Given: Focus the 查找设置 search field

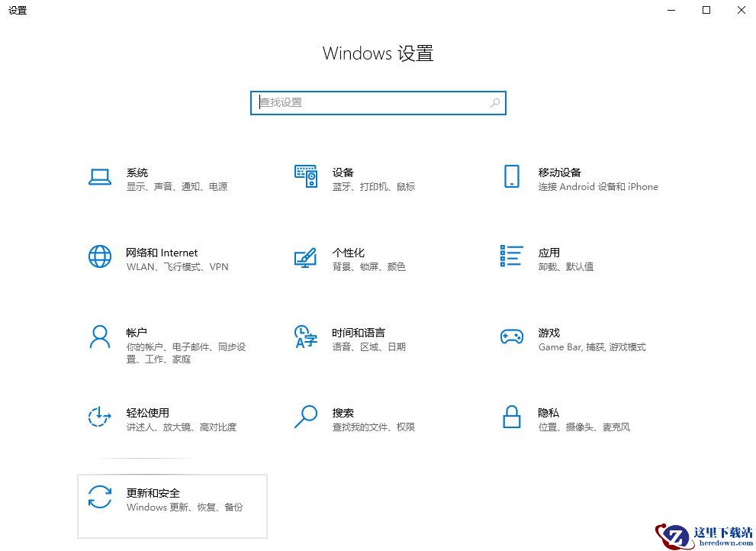Looking at the screenshot, I should pyautogui.click(x=378, y=103).
